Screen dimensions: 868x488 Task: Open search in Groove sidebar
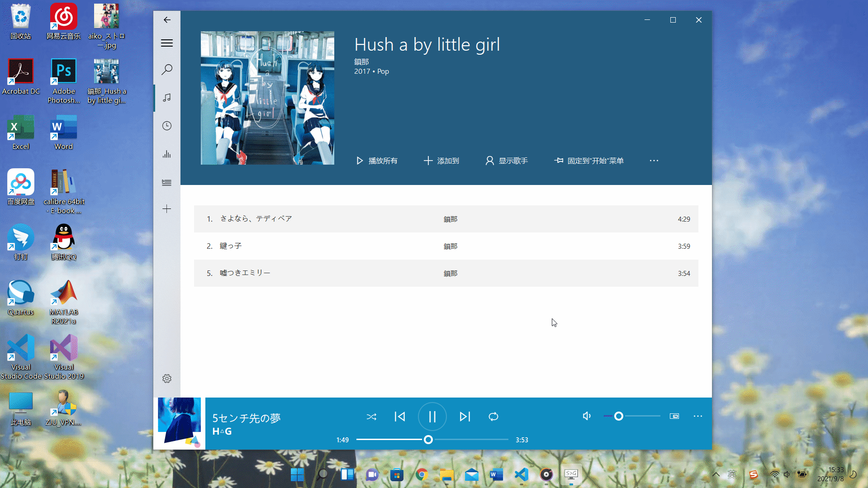167,70
